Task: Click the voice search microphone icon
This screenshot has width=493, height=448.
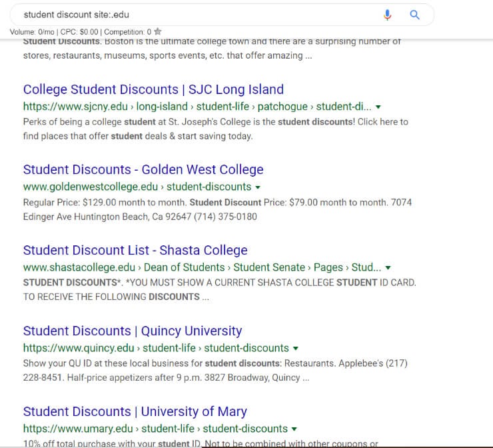Action: pyautogui.click(x=387, y=15)
